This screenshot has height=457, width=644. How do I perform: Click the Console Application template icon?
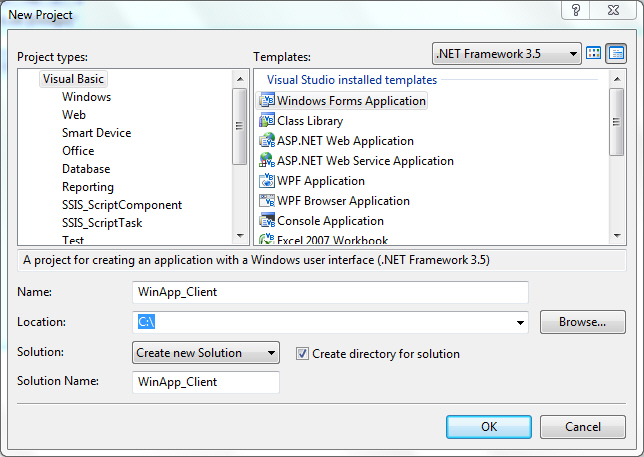(267, 220)
